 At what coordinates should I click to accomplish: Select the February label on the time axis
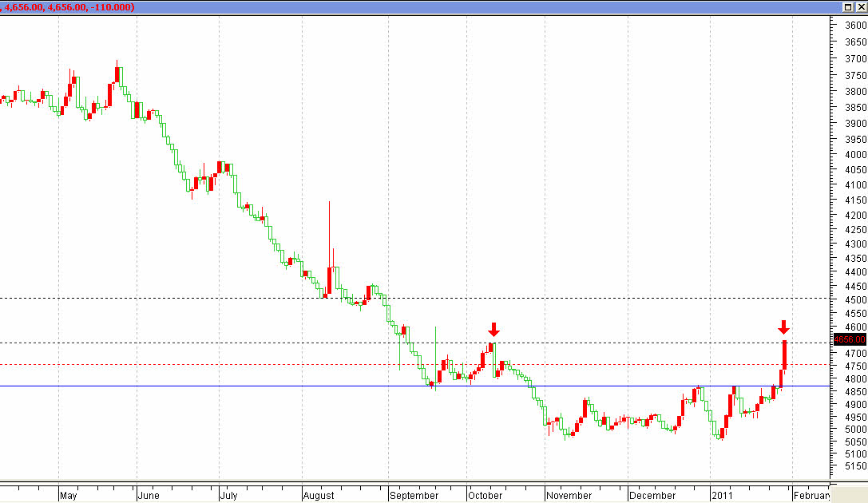tap(811, 495)
